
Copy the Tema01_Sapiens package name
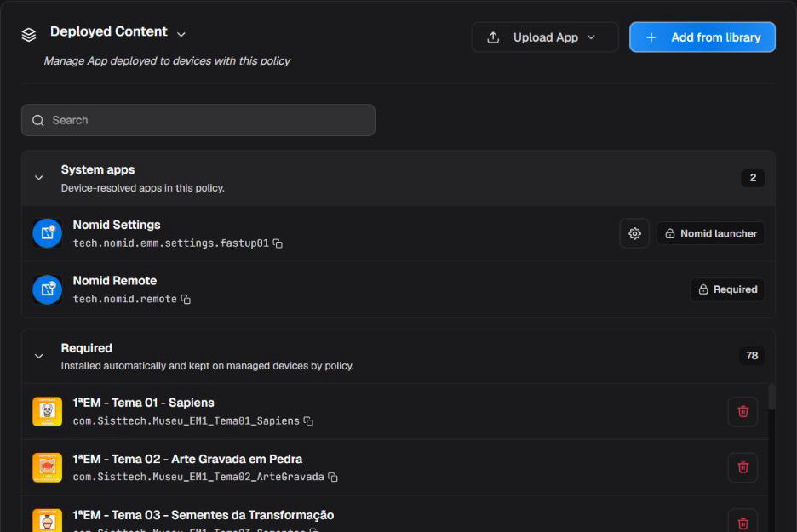tap(308, 421)
